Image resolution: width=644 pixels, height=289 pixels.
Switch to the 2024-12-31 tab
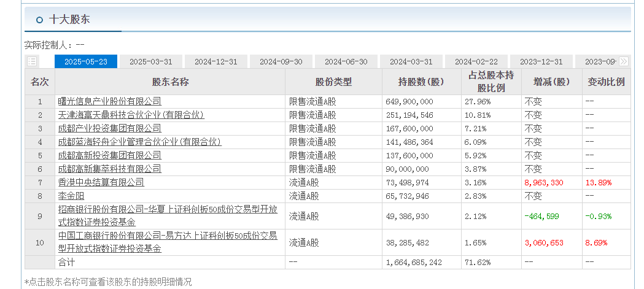216,61
